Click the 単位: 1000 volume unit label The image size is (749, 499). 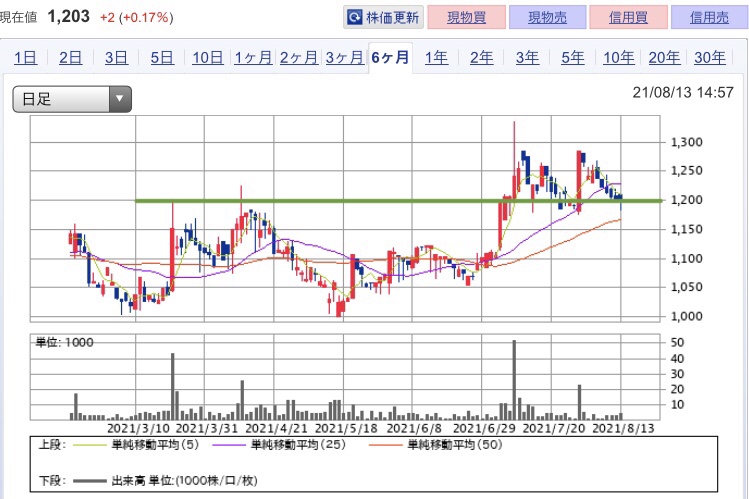(x=65, y=342)
